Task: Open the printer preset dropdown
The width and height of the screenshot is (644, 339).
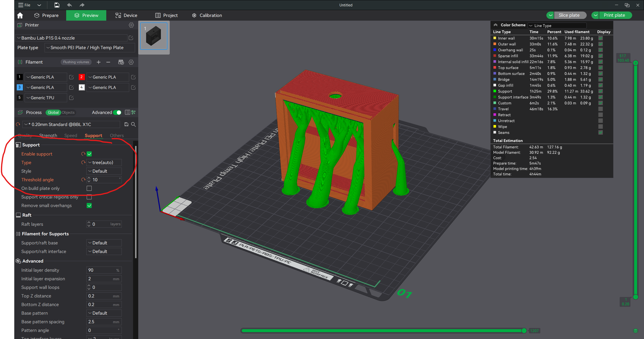Action: pyautogui.click(x=72, y=38)
